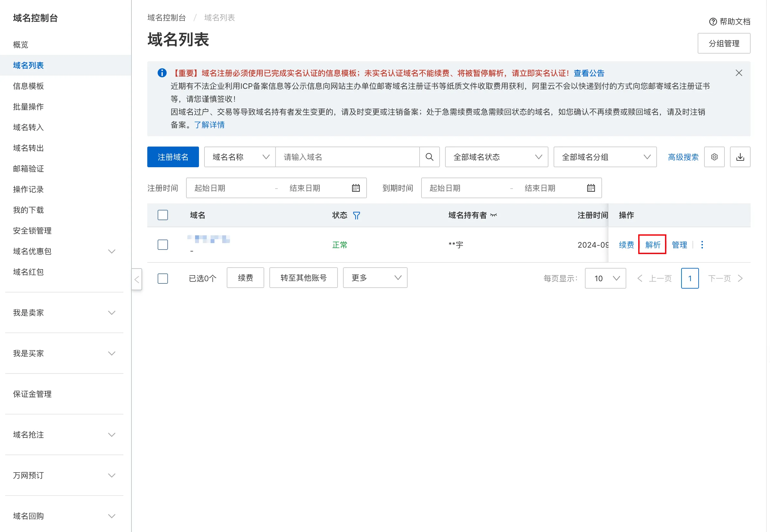The height and width of the screenshot is (532, 770).
Task: Tick the table header select-all checkbox
Action: [163, 215]
